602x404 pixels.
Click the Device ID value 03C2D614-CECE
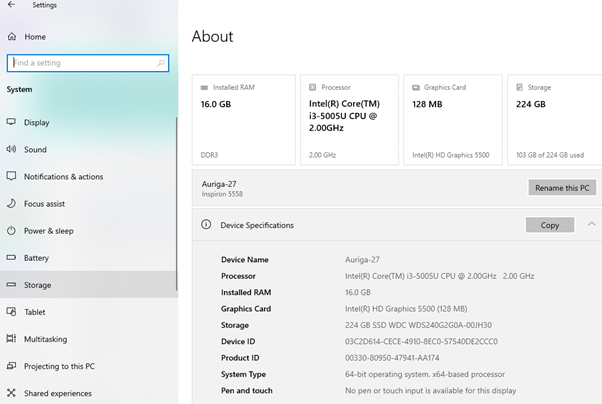tap(421, 341)
